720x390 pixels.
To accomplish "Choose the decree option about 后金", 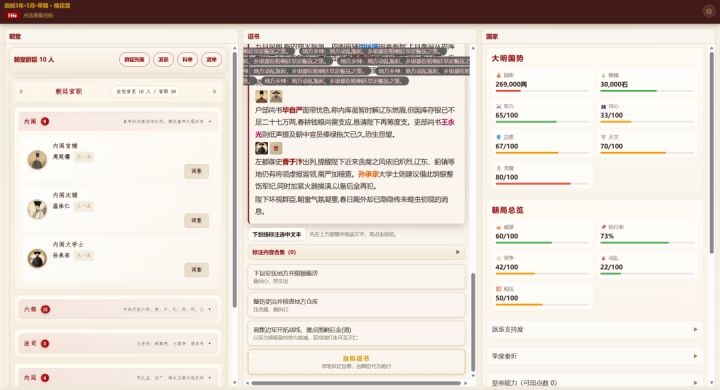I will (356, 333).
